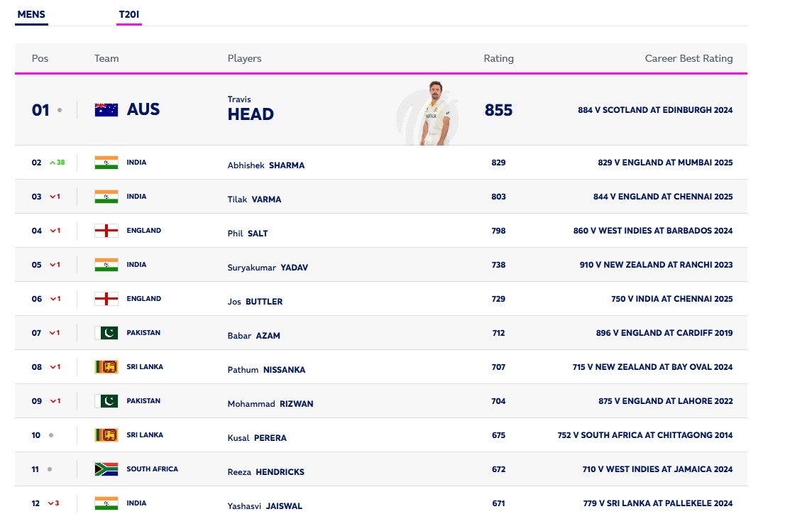
Task: Open Suryakumar Yadav's player profile
Action: point(268,268)
